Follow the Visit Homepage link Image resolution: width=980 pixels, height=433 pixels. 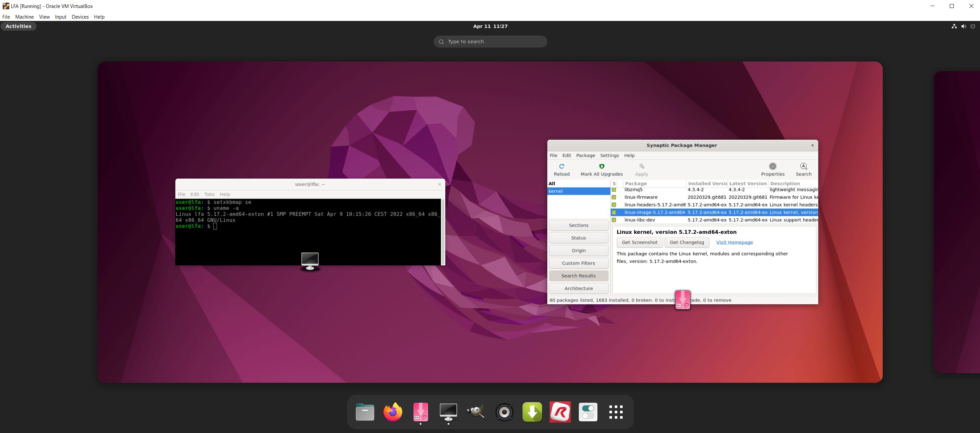pyautogui.click(x=734, y=242)
